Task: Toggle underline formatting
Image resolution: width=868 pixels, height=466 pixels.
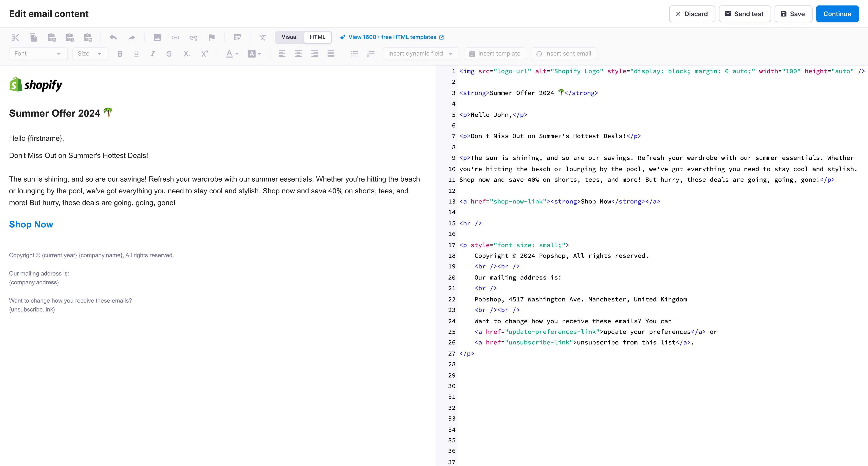Action: tap(136, 54)
